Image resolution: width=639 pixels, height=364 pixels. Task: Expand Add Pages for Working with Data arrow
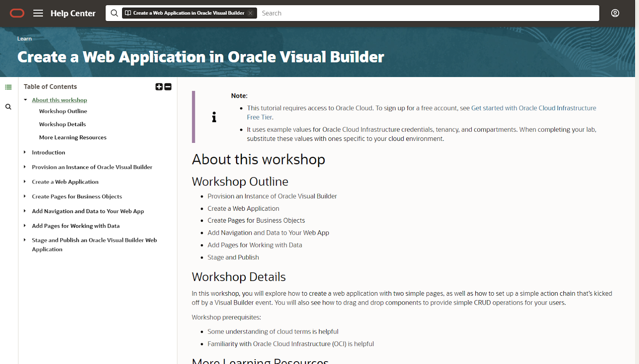(x=25, y=226)
